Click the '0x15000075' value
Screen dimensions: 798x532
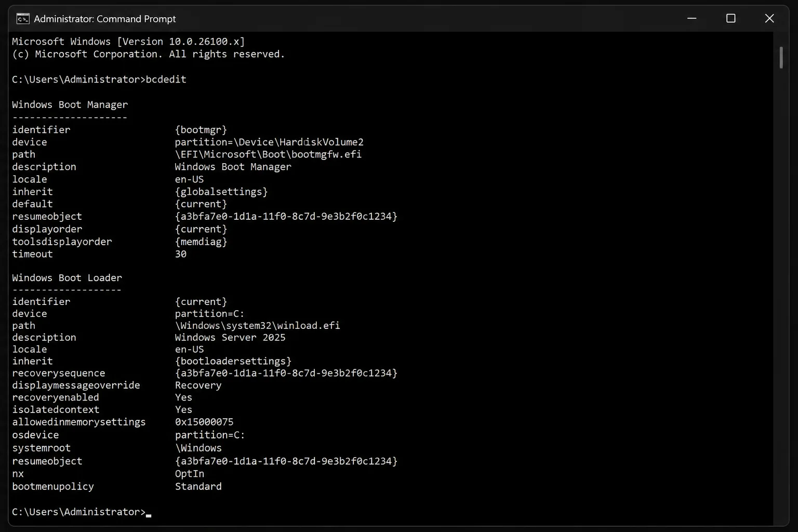click(204, 422)
